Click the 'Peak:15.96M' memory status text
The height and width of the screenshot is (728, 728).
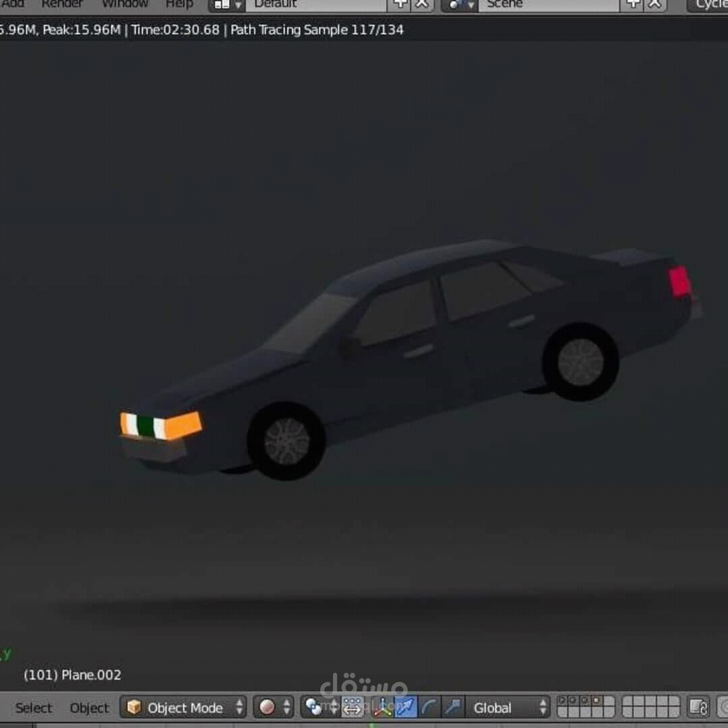[x=82, y=30]
